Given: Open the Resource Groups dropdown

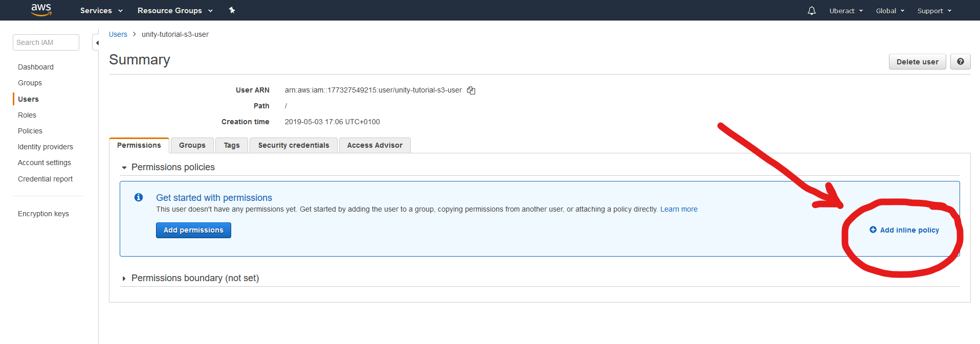Looking at the screenshot, I should pos(175,11).
